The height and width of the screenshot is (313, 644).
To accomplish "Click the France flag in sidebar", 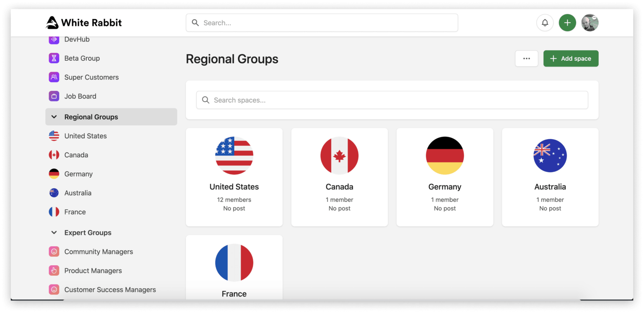I will click(x=54, y=212).
